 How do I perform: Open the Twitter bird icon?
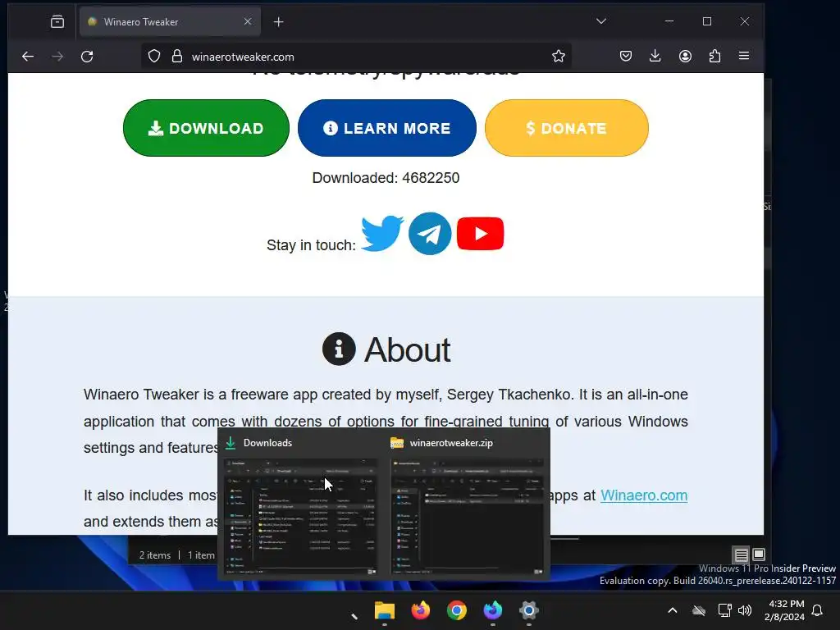[x=382, y=234]
